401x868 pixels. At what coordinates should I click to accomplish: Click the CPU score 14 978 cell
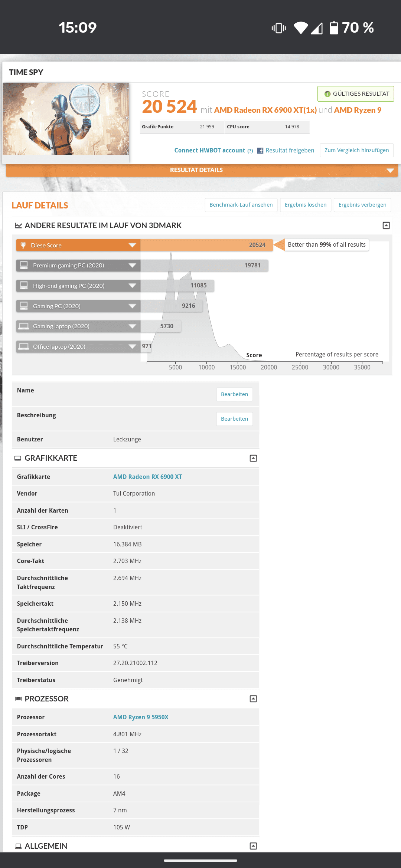[267, 127]
